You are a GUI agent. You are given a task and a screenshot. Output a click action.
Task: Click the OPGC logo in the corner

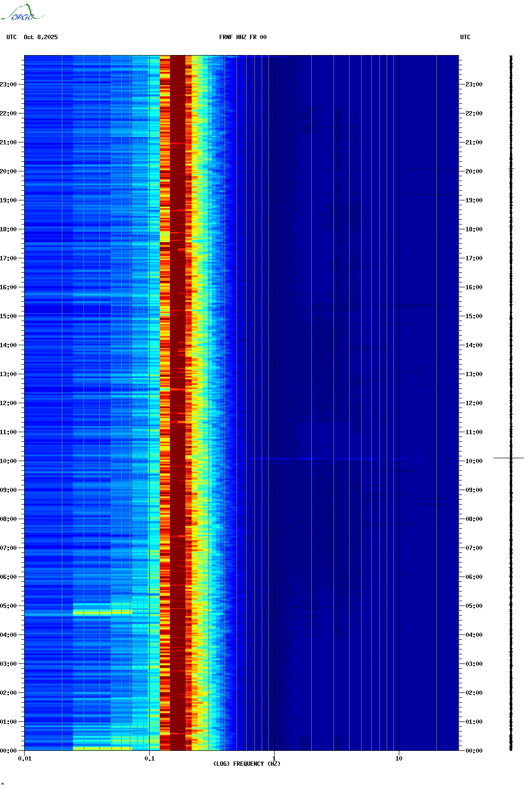22,13
